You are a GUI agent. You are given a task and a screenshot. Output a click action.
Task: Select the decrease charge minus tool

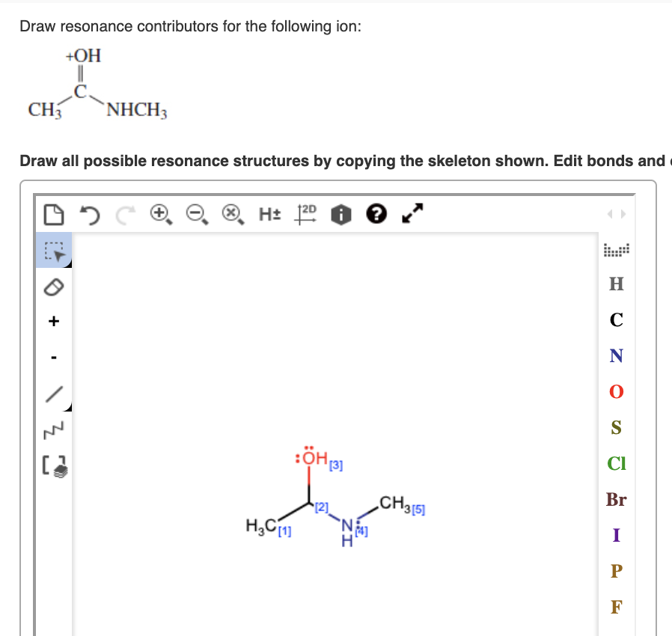tap(53, 357)
